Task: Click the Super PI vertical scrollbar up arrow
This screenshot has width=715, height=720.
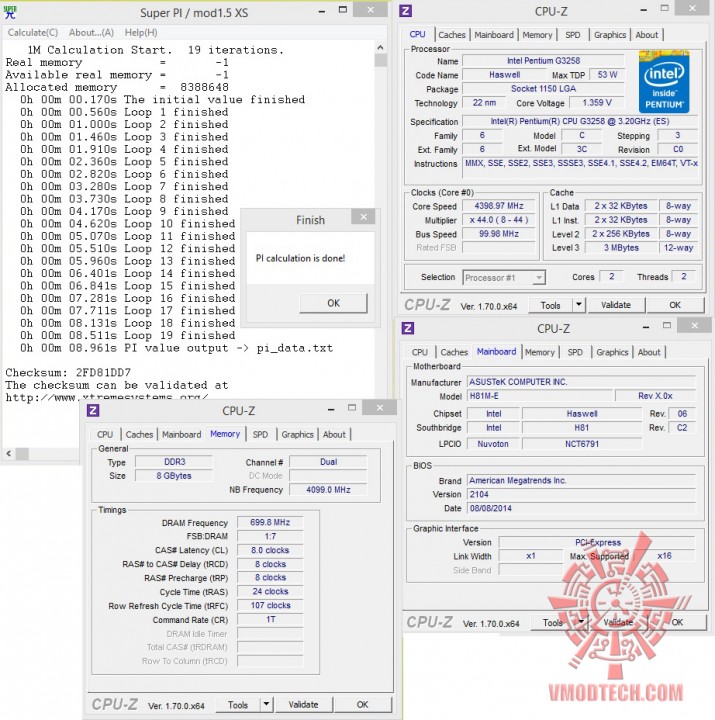Action: click(x=380, y=47)
